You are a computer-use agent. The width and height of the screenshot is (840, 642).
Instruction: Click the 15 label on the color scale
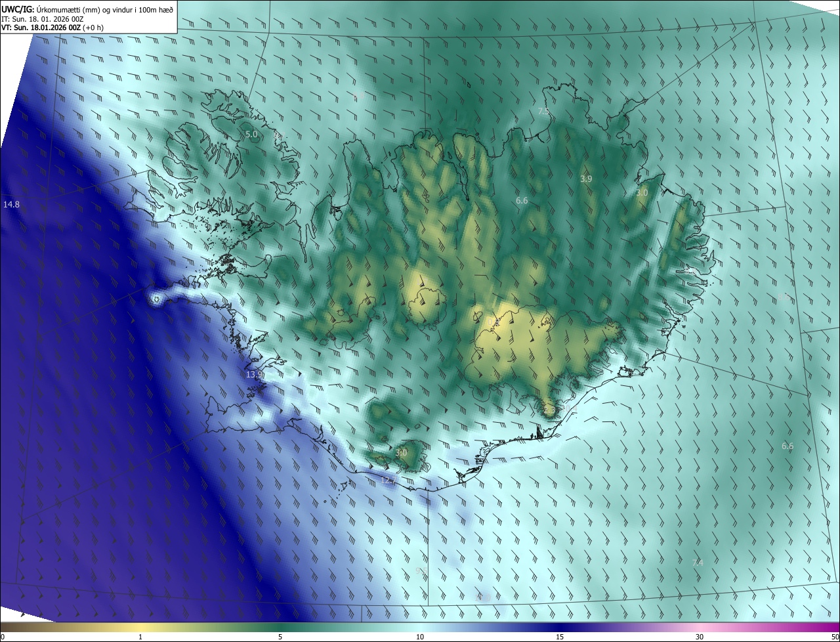[x=560, y=637]
